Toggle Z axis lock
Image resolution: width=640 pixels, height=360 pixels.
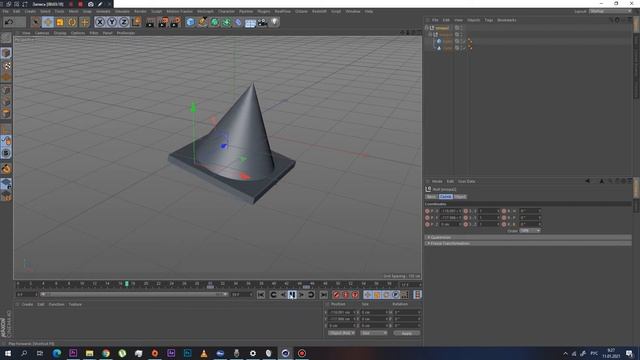tap(124, 22)
